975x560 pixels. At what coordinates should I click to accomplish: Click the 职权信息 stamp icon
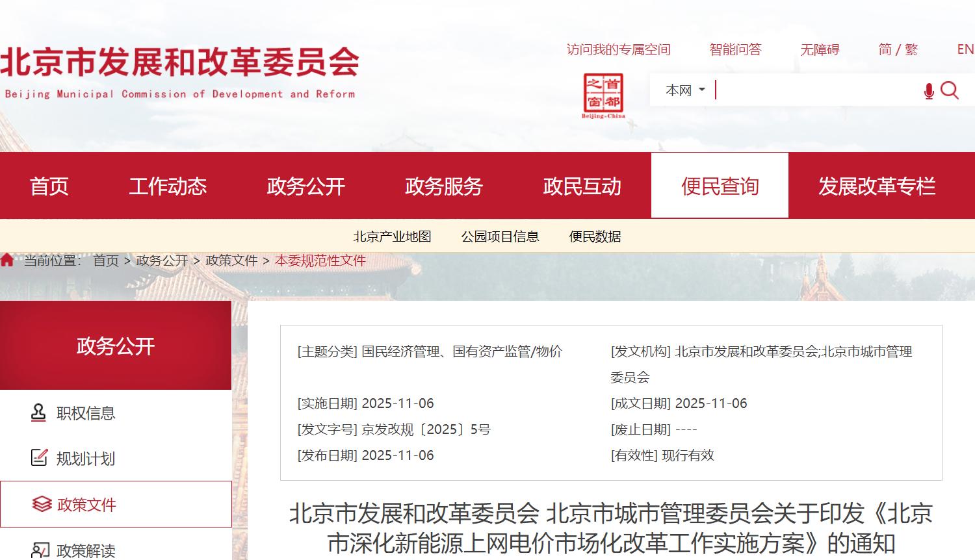pyautogui.click(x=39, y=413)
